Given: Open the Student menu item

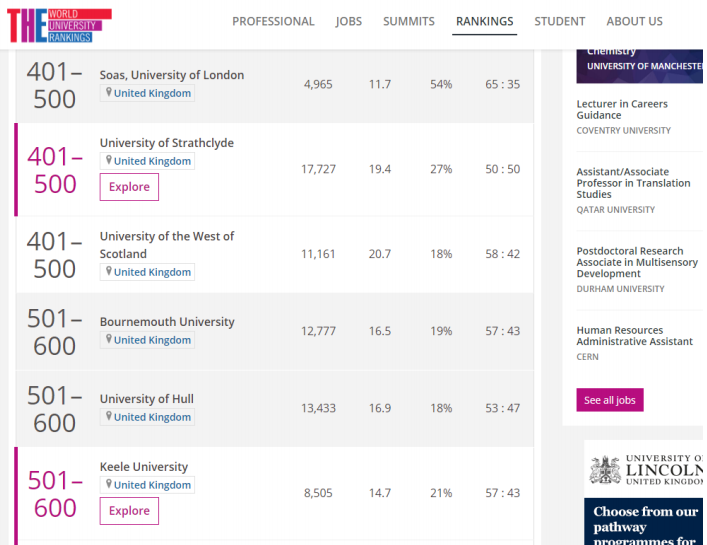Looking at the screenshot, I should point(559,21).
